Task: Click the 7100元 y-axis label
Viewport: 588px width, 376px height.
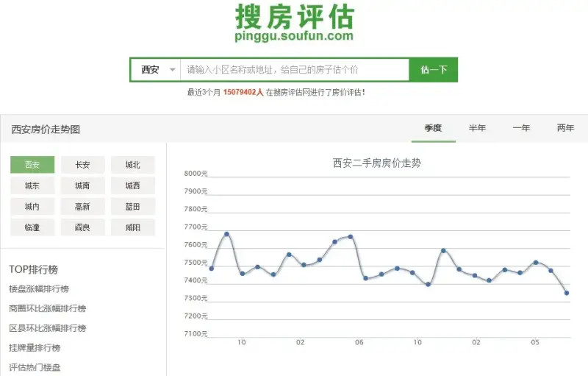Action: click(196, 333)
